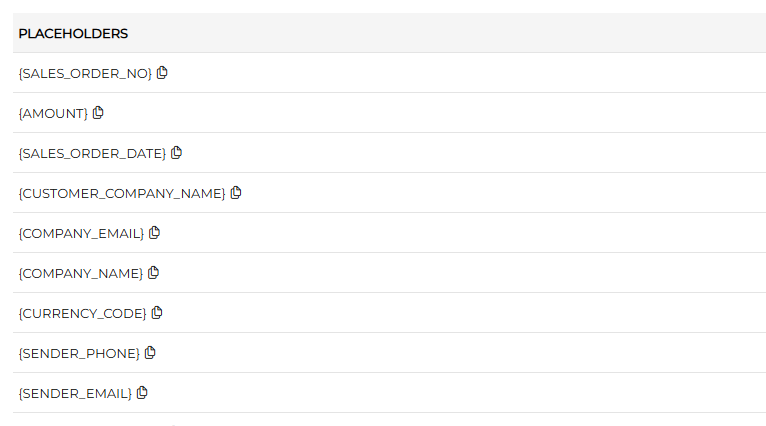This screenshot has width=766, height=426.
Task: Copy the COMPANY_EMAIL placeholder
Action: point(154,233)
